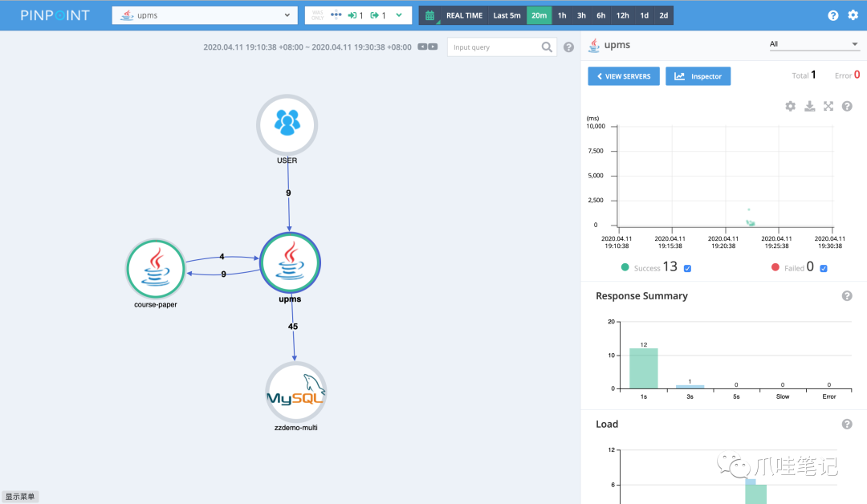The width and height of the screenshot is (867, 504).
Task: Open the settings gear in top bar
Action: 853,15
